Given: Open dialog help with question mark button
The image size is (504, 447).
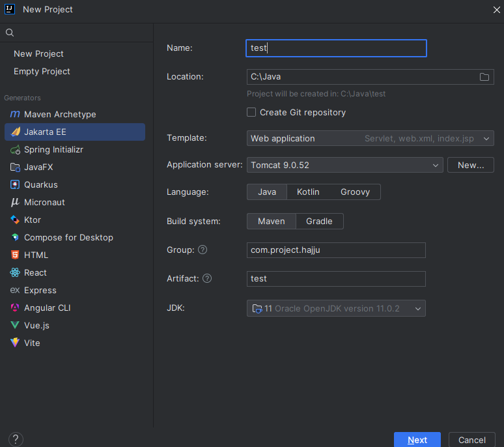Looking at the screenshot, I should click(16, 439).
